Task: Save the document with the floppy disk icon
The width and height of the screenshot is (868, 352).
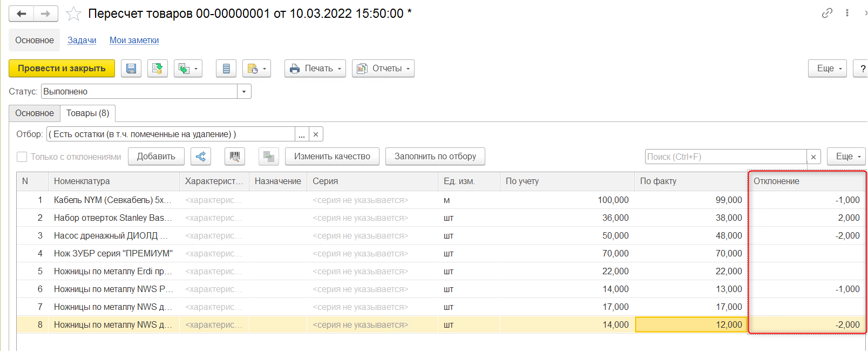Action: pos(131,69)
